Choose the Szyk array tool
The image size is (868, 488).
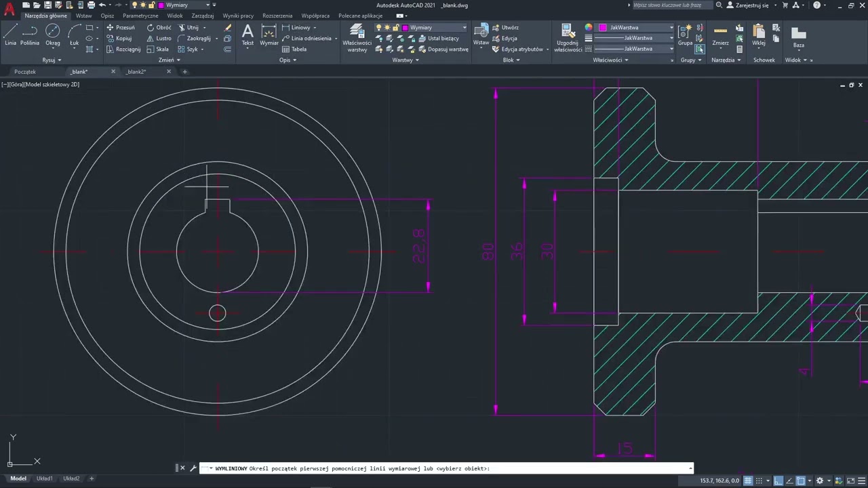[x=188, y=49]
